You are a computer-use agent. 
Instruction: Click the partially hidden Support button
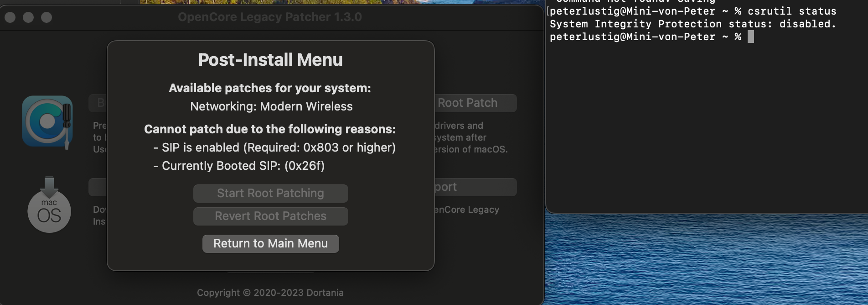pos(475,187)
